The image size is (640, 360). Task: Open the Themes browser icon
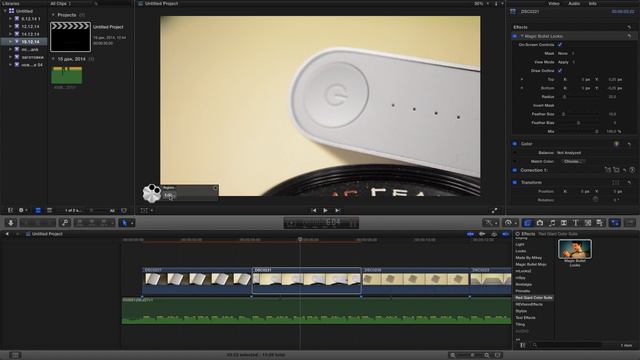(600, 223)
